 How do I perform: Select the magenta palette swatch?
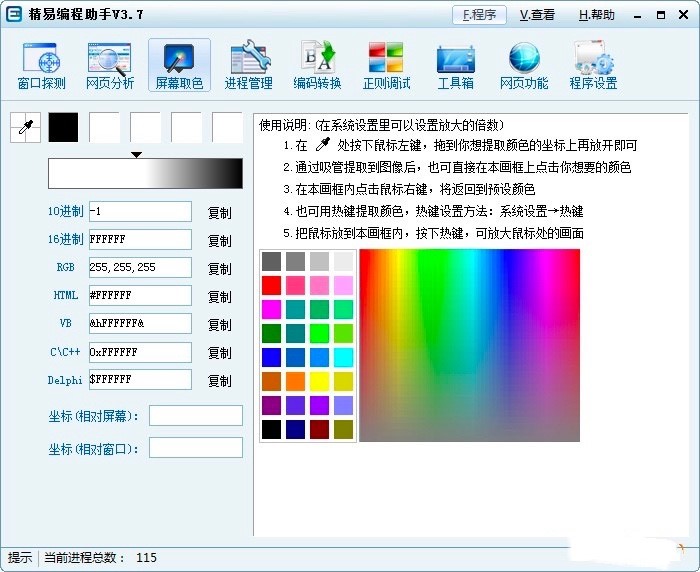pos(271,309)
